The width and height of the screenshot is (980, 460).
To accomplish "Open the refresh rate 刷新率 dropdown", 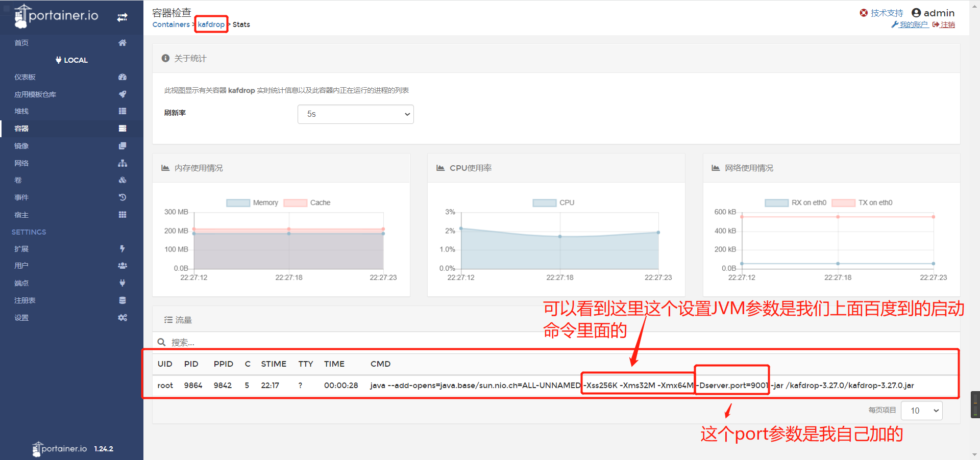I will [355, 114].
